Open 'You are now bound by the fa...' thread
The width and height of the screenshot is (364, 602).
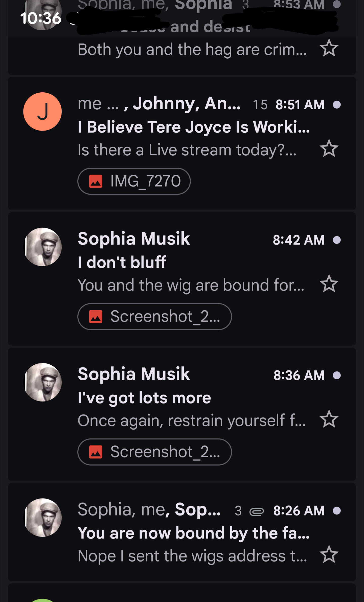[x=193, y=533]
